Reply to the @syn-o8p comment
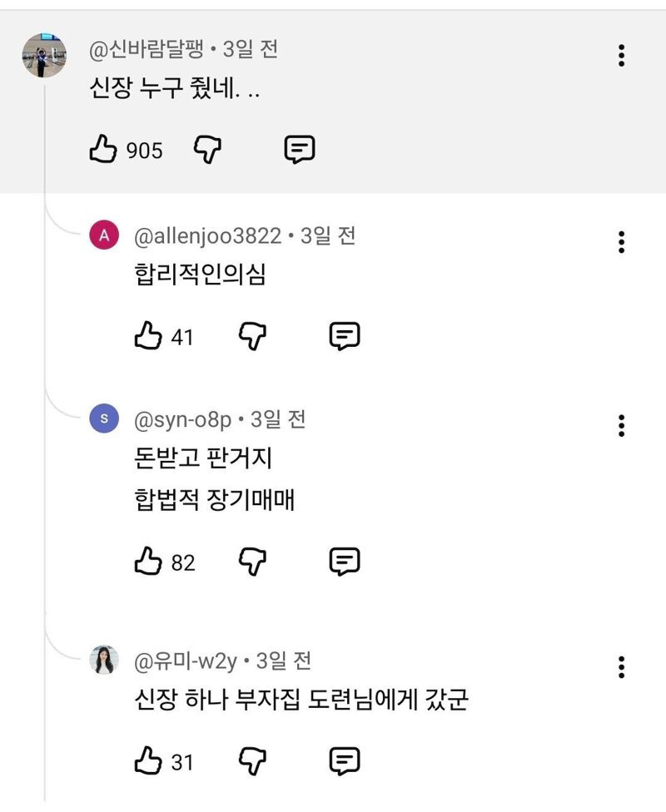666x812 pixels. coord(344,562)
